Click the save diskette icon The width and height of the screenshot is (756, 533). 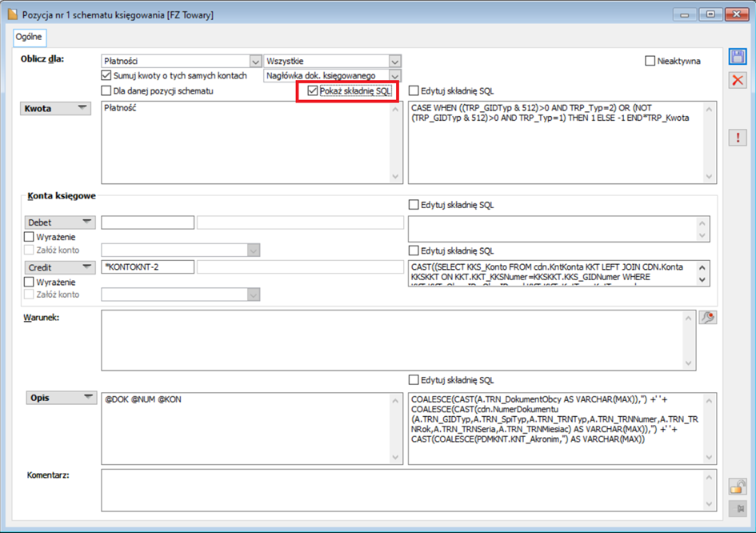click(x=737, y=57)
